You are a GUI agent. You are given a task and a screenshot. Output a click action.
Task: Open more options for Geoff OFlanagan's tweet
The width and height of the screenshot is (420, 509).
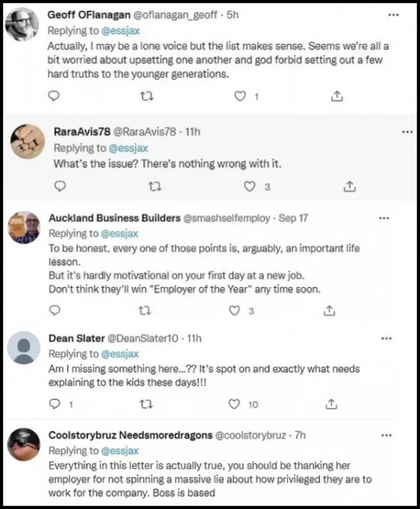[393, 14]
